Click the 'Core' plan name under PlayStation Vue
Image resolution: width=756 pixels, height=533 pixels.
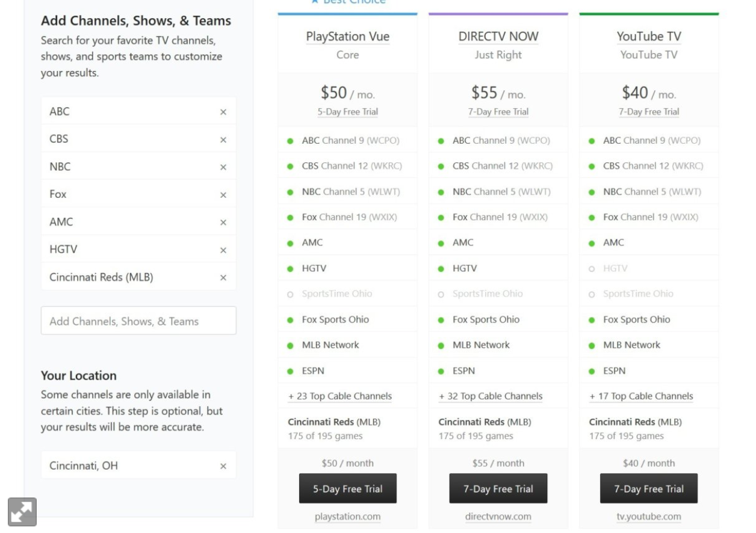pyautogui.click(x=348, y=55)
